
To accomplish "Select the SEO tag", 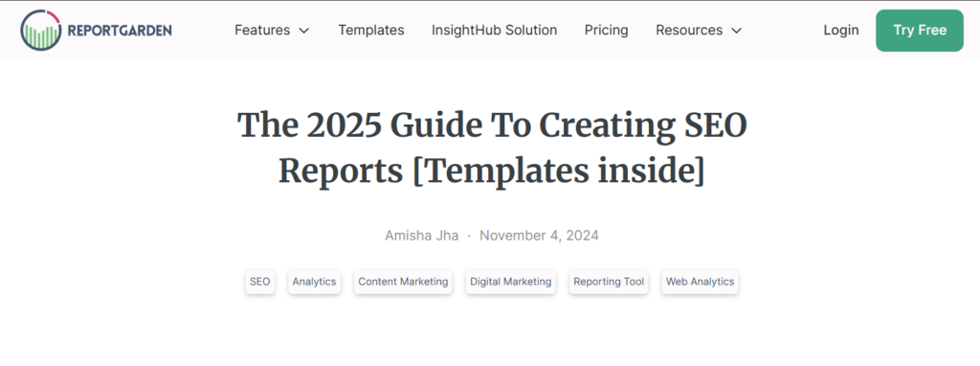I will click(260, 282).
